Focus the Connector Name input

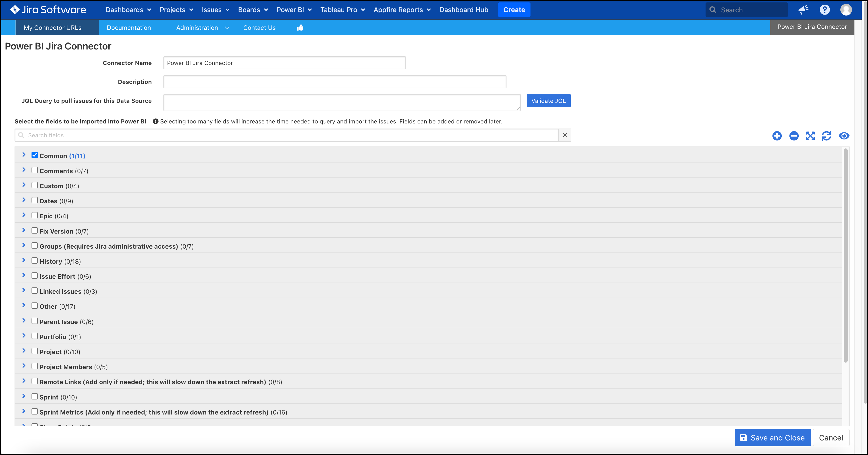click(x=284, y=63)
